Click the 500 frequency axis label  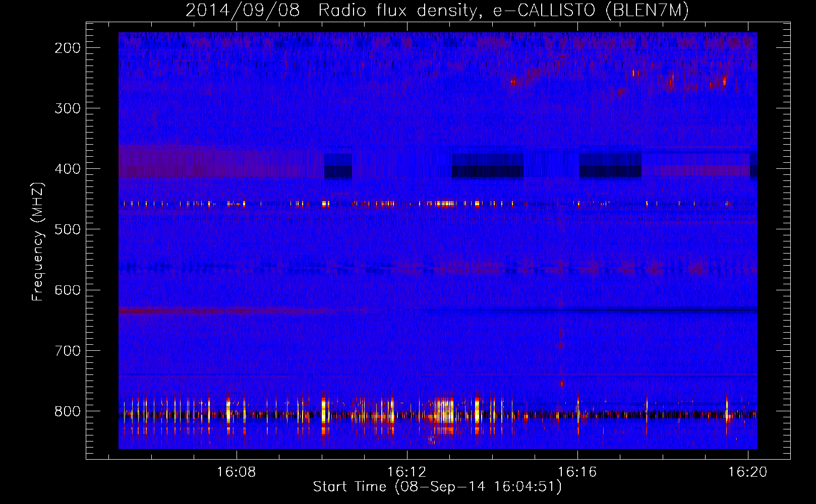coord(68,229)
